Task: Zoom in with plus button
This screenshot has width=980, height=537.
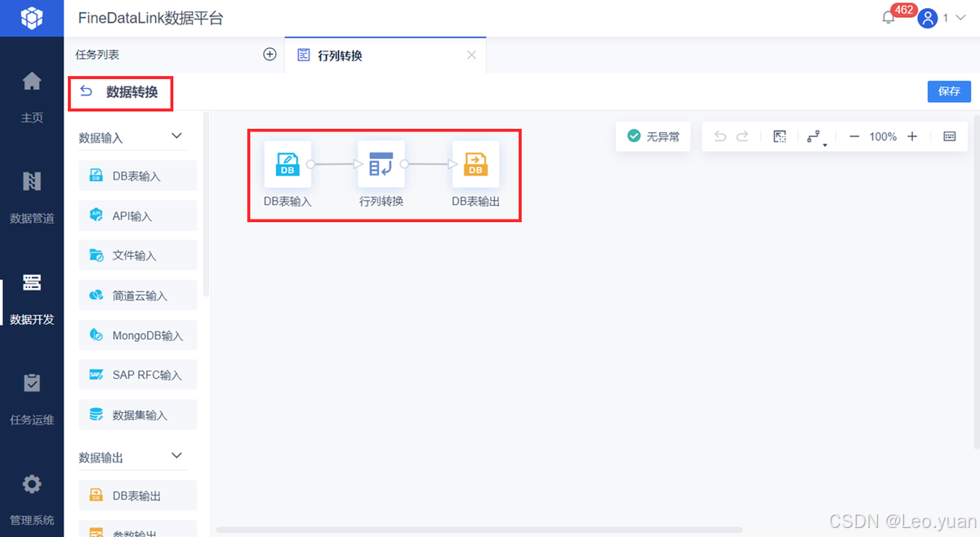Action: 912,136
